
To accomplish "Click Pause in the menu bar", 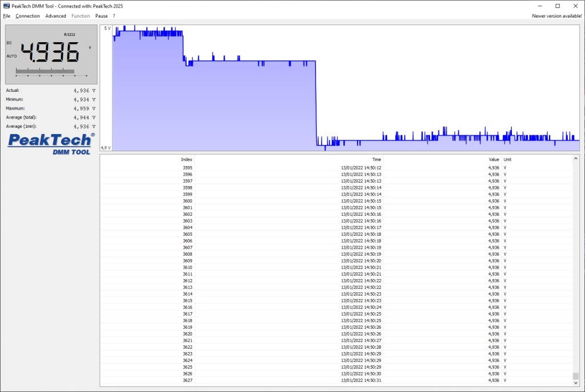I will point(101,16).
